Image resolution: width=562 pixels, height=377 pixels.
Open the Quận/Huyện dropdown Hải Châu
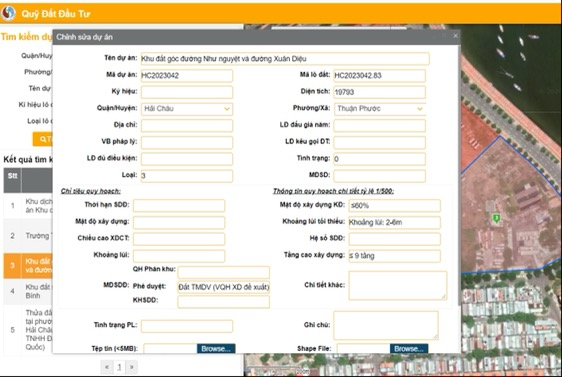[x=186, y=109]
